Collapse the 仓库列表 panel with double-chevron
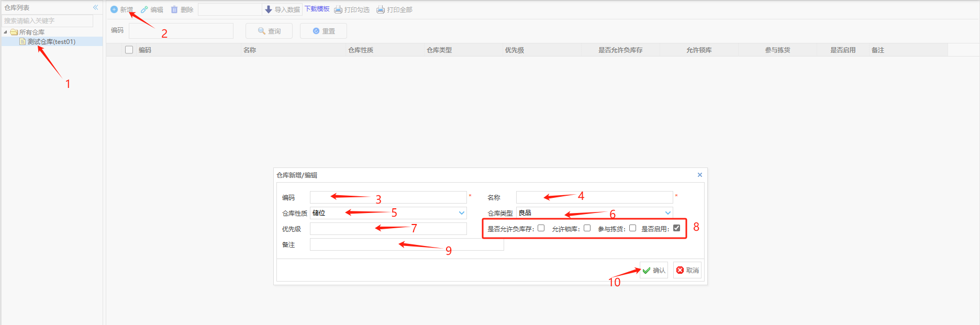The image size is (980, 325). pos(95,7)
